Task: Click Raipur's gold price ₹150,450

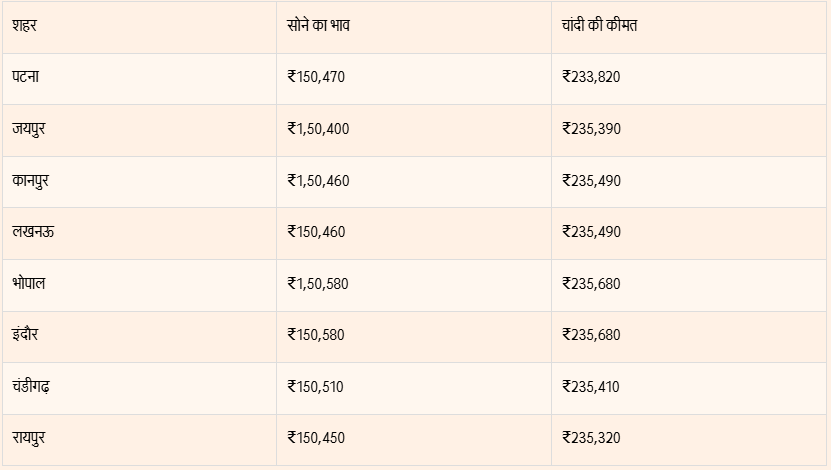Action: click(x=316, y=438)
